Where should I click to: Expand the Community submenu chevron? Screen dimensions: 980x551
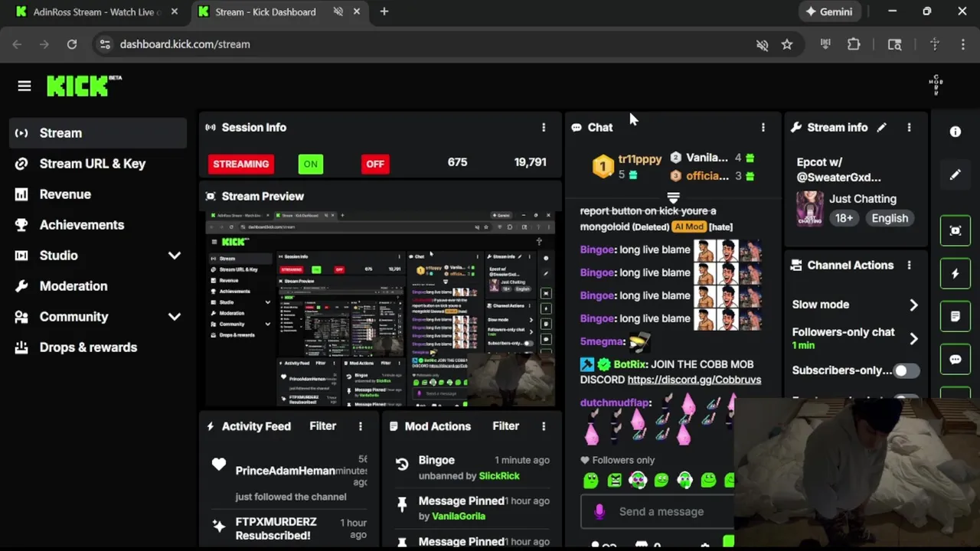pos(175,317)
